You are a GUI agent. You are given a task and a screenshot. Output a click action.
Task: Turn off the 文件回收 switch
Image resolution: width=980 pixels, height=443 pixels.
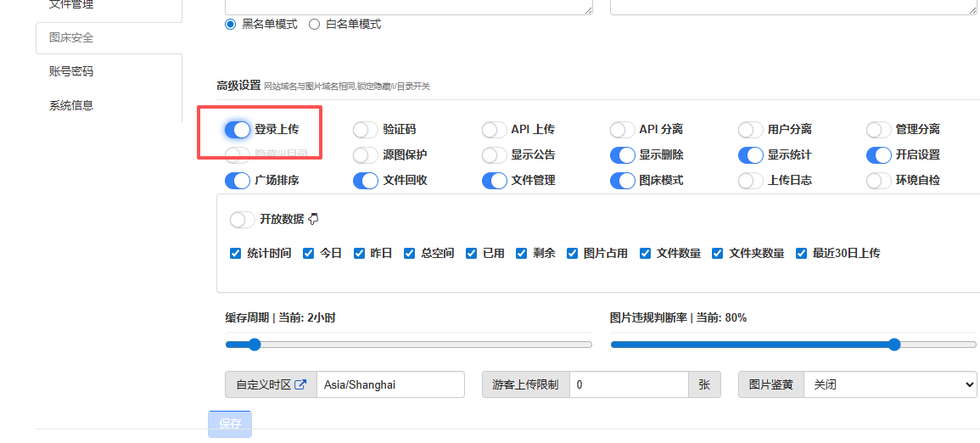coord(366,180)
